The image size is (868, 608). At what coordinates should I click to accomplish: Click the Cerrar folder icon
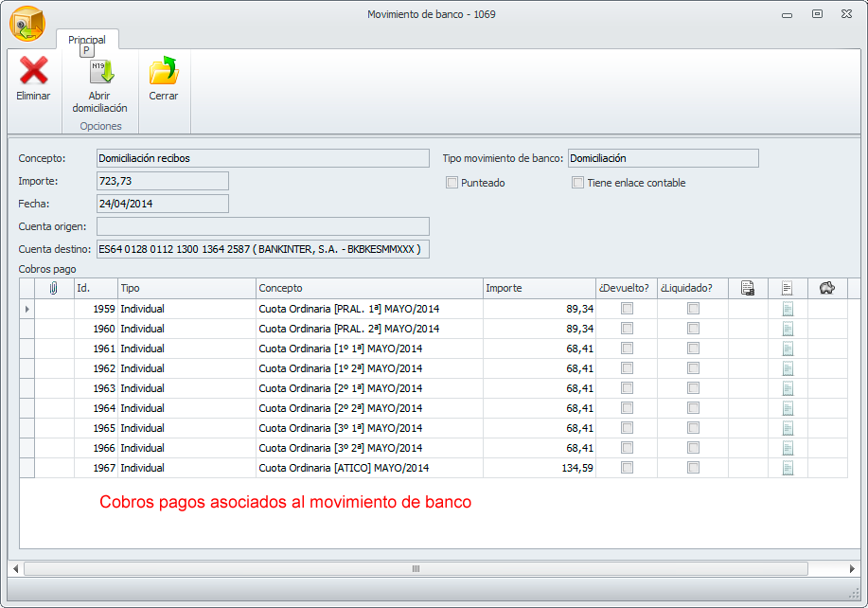pos(163,71)
